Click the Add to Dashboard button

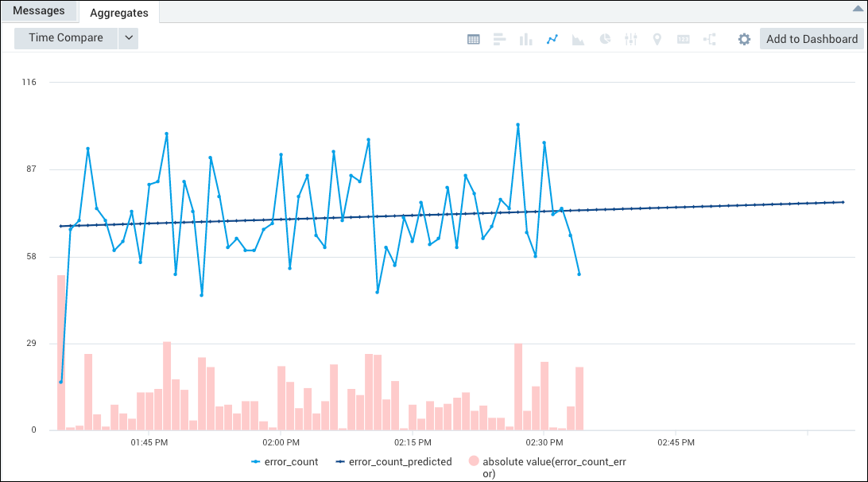point(812,38)
